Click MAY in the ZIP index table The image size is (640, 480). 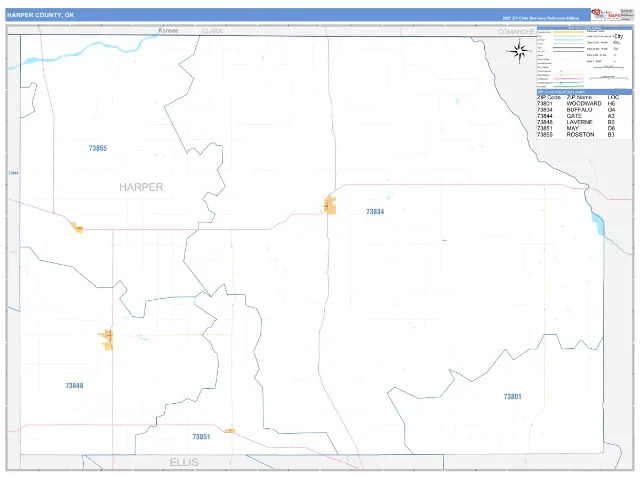573,128
